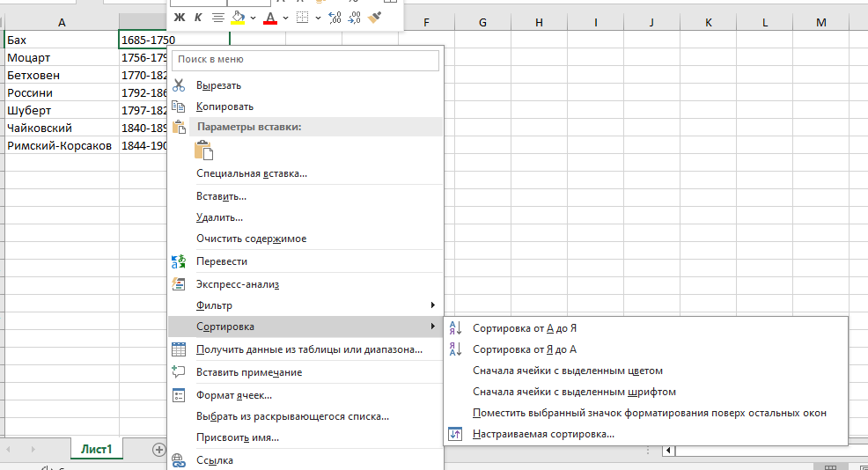Select cell containing Бах
Image resolution: width=868 pixels, height=470 pixels.
pyautogui.click(x=62, y=40)
